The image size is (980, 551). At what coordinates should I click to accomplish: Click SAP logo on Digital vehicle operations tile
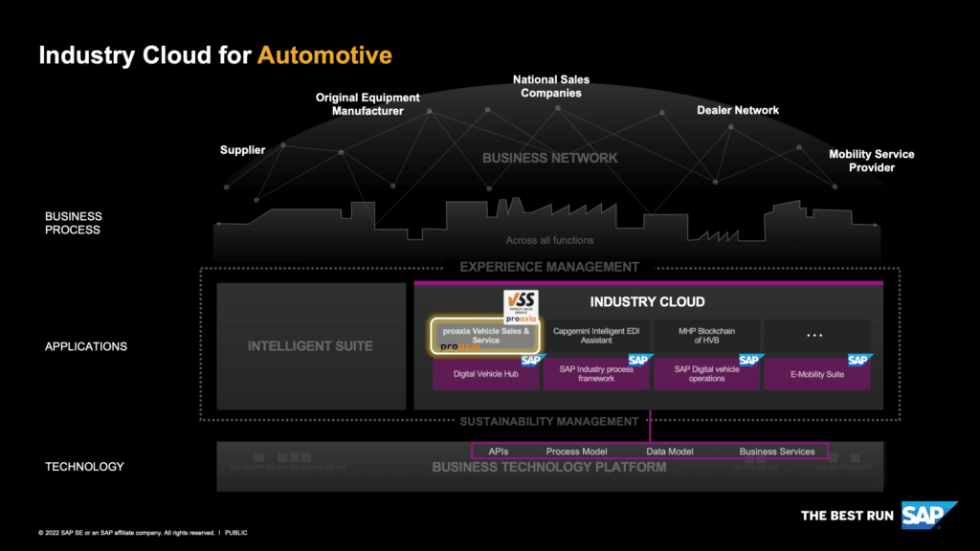(x=750, y=361)
